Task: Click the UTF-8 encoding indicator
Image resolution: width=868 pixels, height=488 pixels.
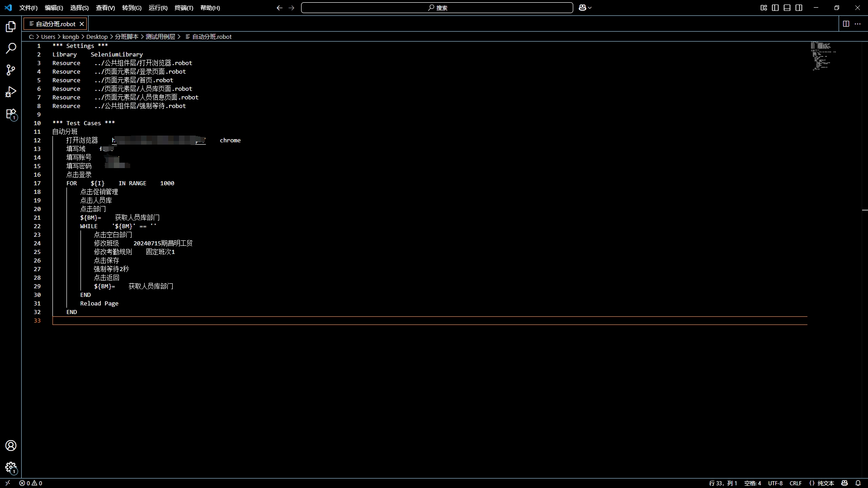Action: tap(775, 483)
